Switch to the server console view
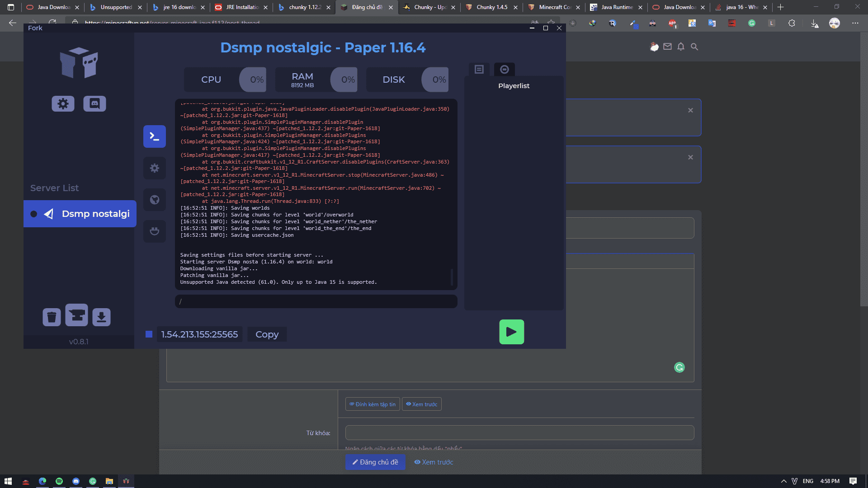The width and height of the screenshot is (868, 488). (155, 136)
